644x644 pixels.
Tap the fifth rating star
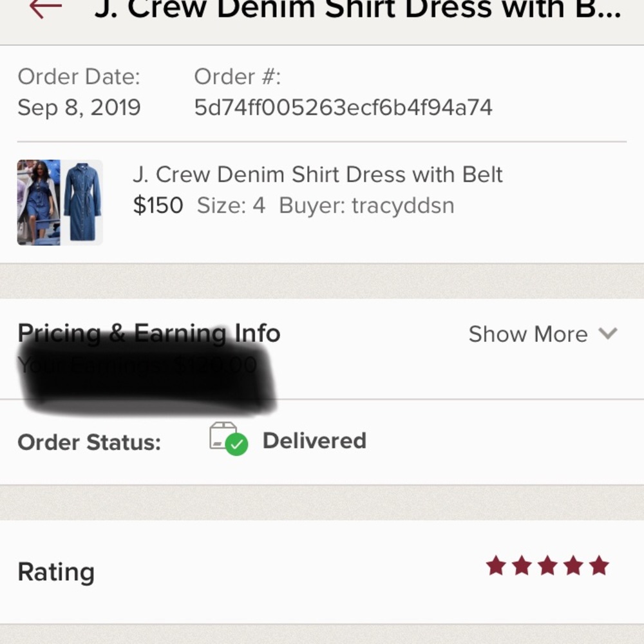[x=599, y=565]
